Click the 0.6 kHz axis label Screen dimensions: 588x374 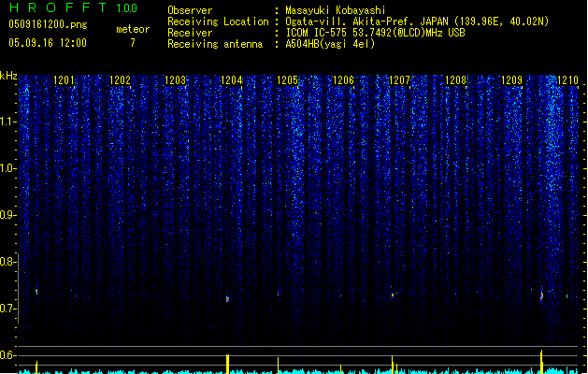(7, 355)
